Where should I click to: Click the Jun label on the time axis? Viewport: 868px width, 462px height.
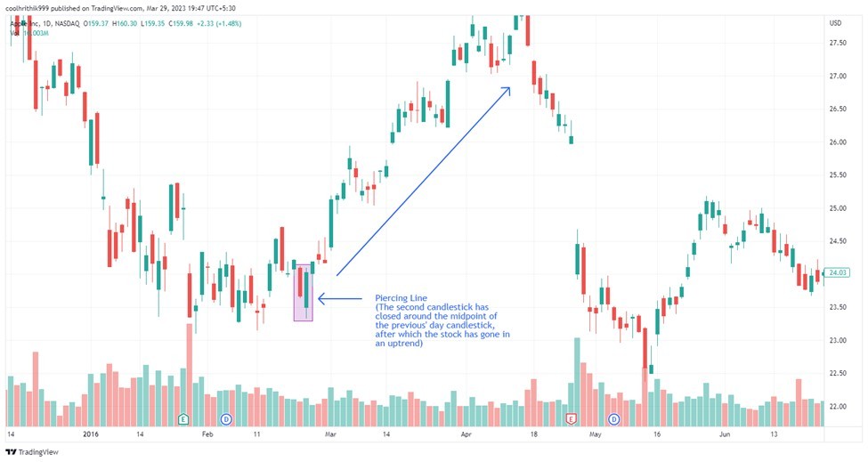[x=725, y=434]
